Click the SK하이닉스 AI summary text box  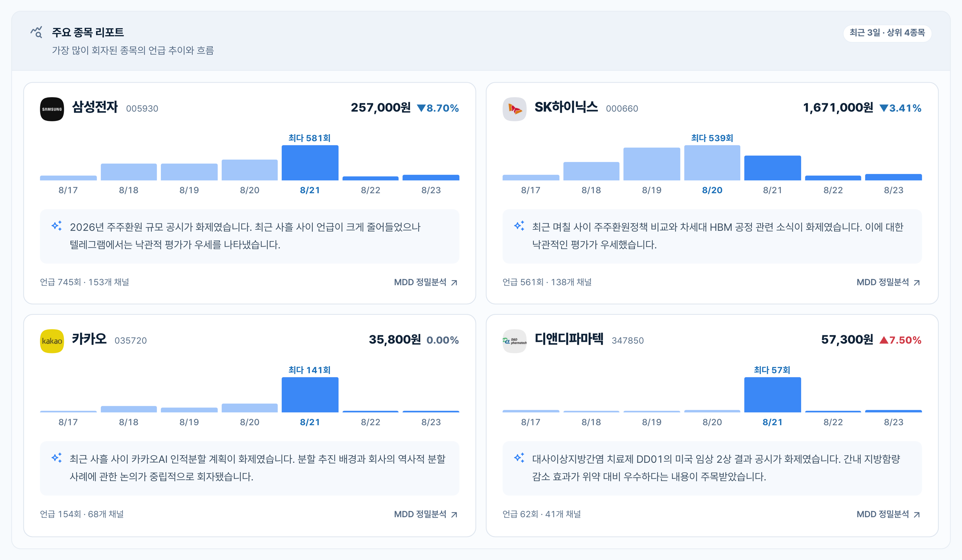tap(712, 236)
